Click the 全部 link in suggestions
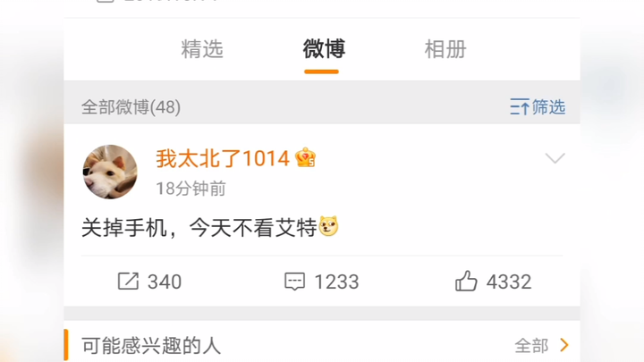Image resolution: width=644 pixels, height=362 pixels. (531, 346)
